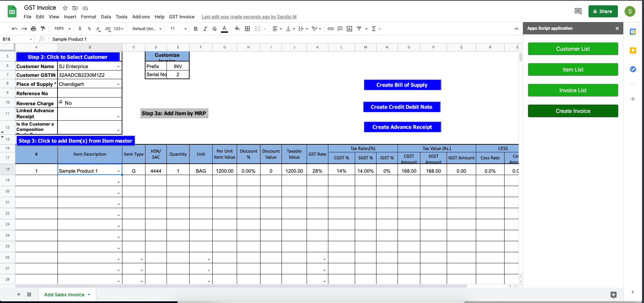Open the Customer Name dropdown

tap(118, 67)
